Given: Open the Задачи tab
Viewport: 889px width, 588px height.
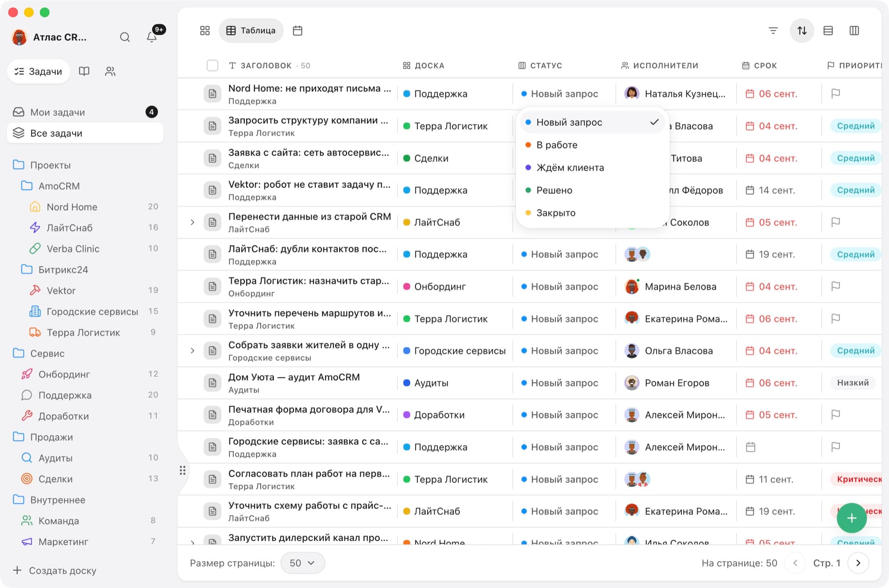Looking at the screenshot, I should pos(39,71).
